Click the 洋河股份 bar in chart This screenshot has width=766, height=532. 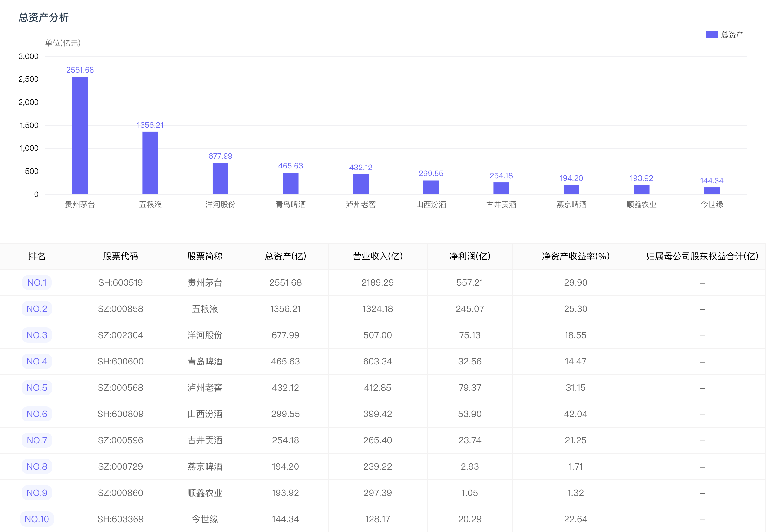tap(220, 178)
